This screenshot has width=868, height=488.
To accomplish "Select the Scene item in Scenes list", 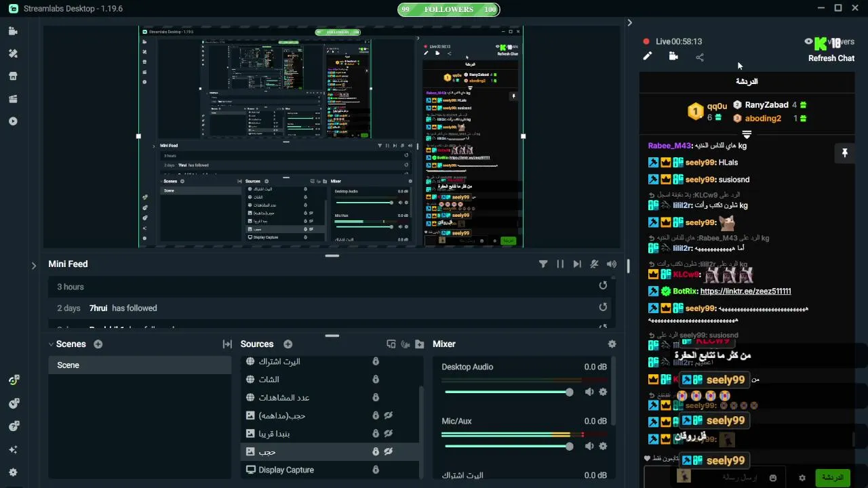I will pos(140,365).
